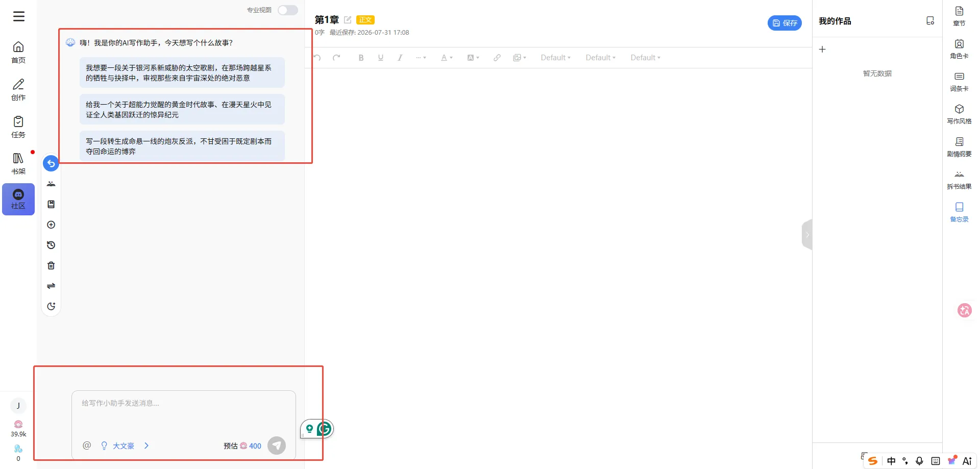The image size is (980, 469).
Task: Open the insert image dropdown
Action: [x=520, y=58]
